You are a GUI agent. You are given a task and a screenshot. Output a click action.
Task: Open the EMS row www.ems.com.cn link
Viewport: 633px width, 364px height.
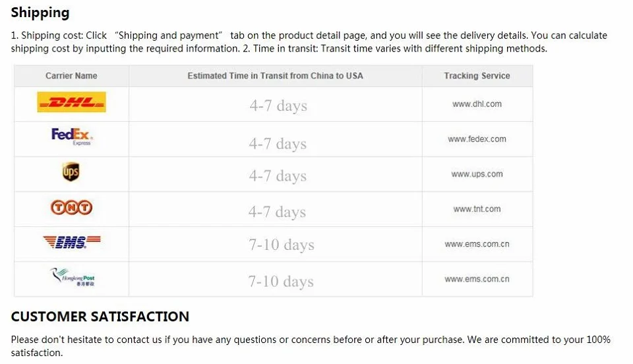click(x=477, y=244)
